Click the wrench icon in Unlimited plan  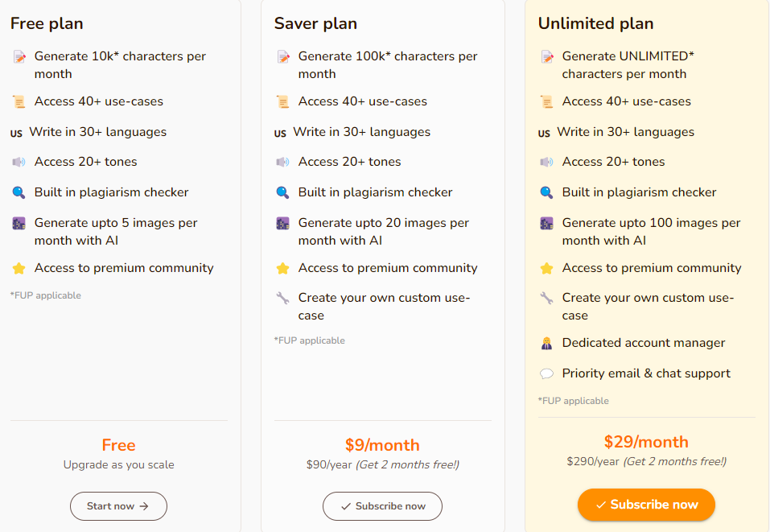click(x=546, y=298)
